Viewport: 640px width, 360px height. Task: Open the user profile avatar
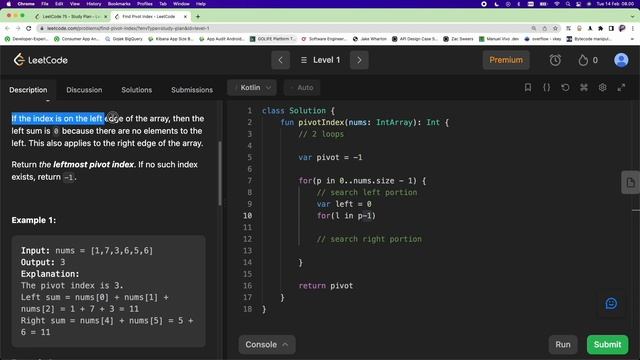coord(621,60)
